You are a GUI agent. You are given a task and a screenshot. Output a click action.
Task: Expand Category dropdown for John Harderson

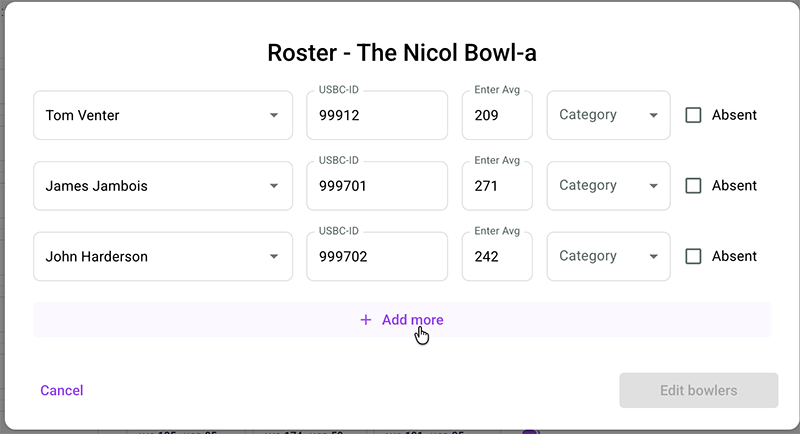click(x=608, y=257)
